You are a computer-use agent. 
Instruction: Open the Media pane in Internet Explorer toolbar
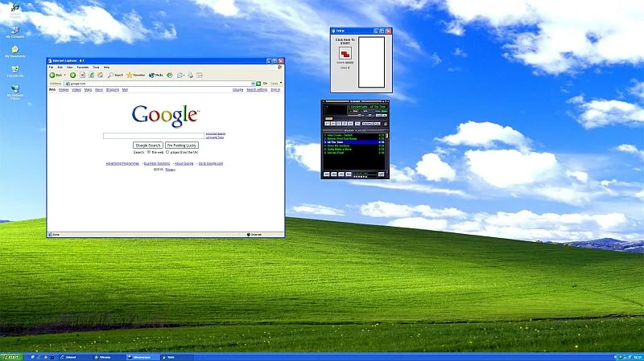point(155,75)
